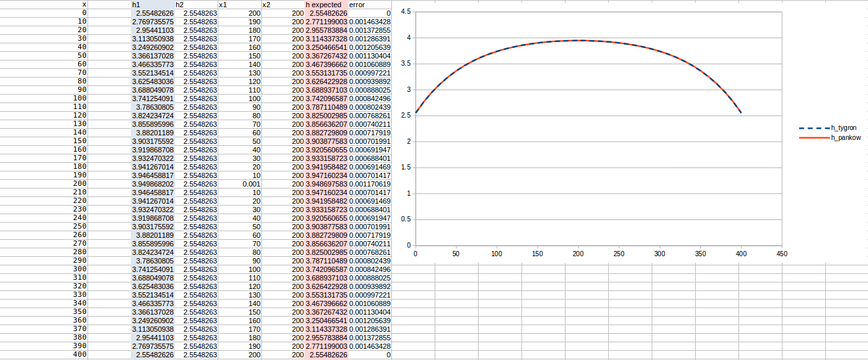868x360 pixels.
Task: Select the "error" header cell
Action: pos(370,5)
